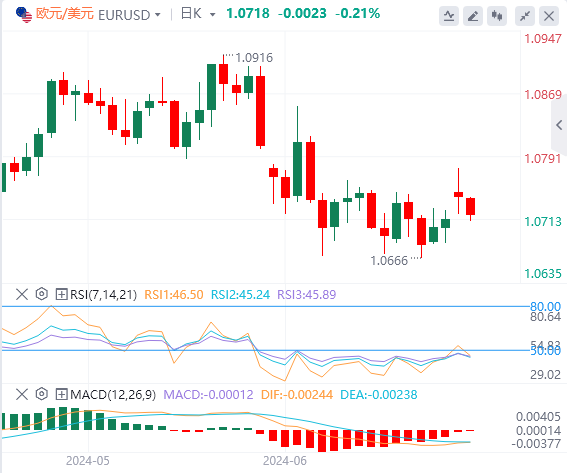Select the MACD(12,26,9) indicator label
The height and width of the screenshot is (473, 567).
113,394
